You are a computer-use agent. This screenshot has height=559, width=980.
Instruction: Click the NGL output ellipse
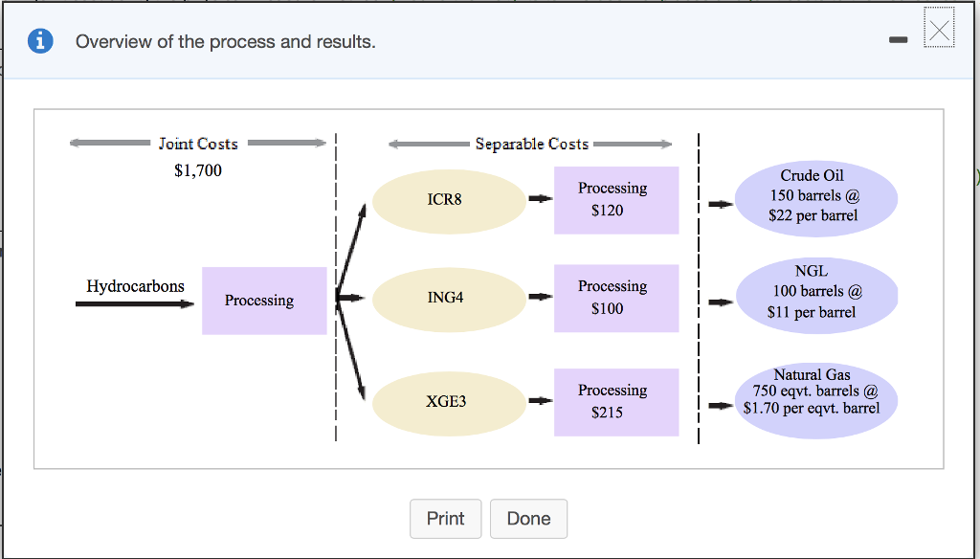tap(816, 295)
